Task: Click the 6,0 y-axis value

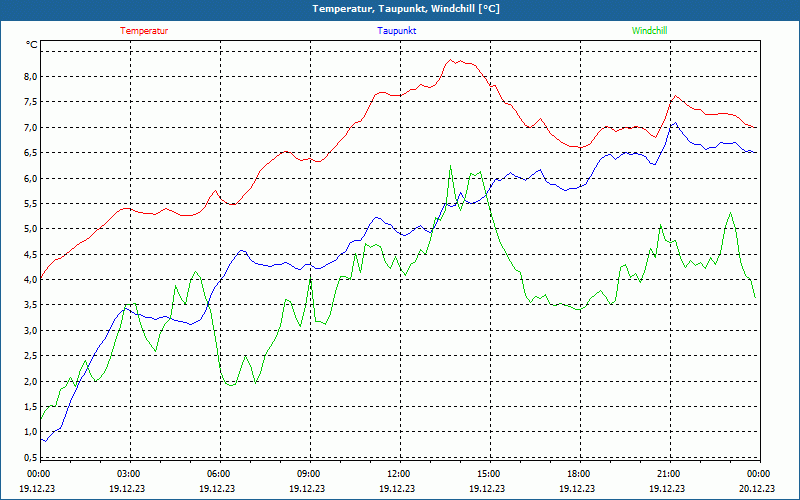Action: [x=32, y=178]
